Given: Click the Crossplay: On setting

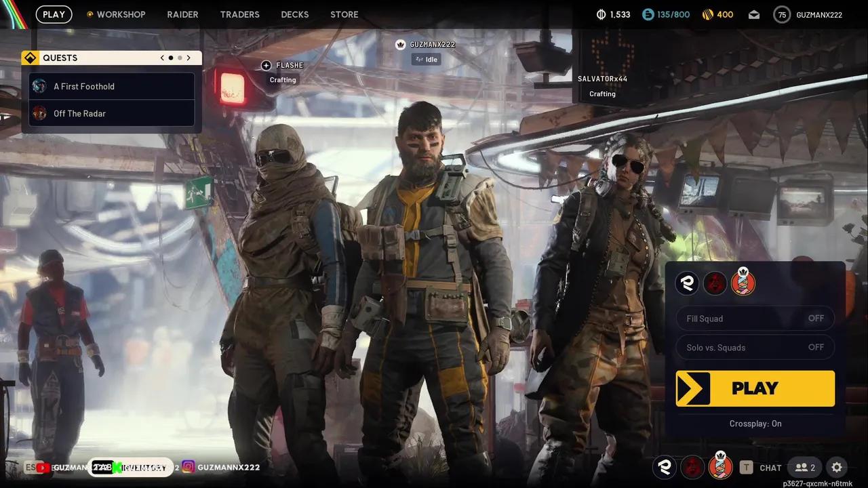Looking at the screenshot, I should coord(755,424).
